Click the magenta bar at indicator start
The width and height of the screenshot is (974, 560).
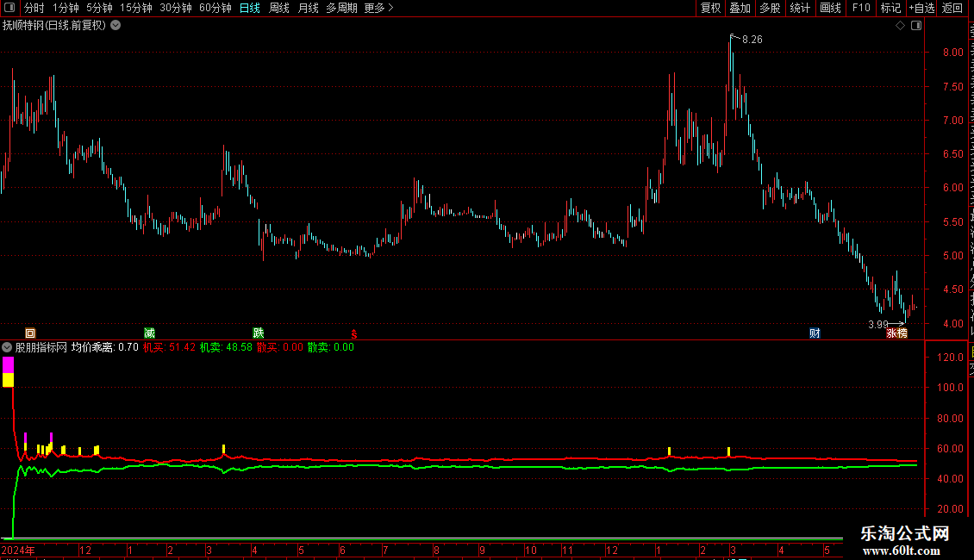click(x=8, y=365)
